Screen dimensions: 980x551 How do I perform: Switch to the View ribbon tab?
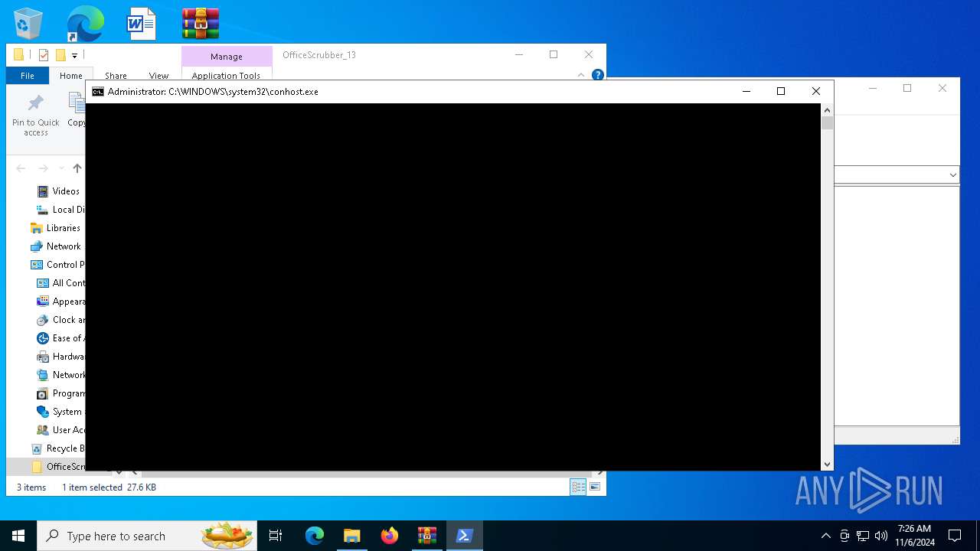158,76
